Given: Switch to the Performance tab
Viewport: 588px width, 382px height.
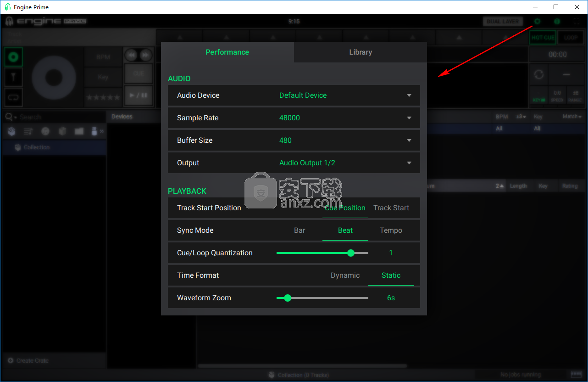Looking at the screenshot, I should (227, 52).
